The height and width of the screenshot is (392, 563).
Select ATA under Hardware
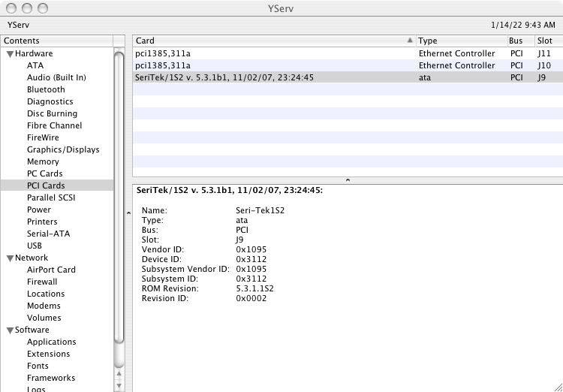[35, 65]
